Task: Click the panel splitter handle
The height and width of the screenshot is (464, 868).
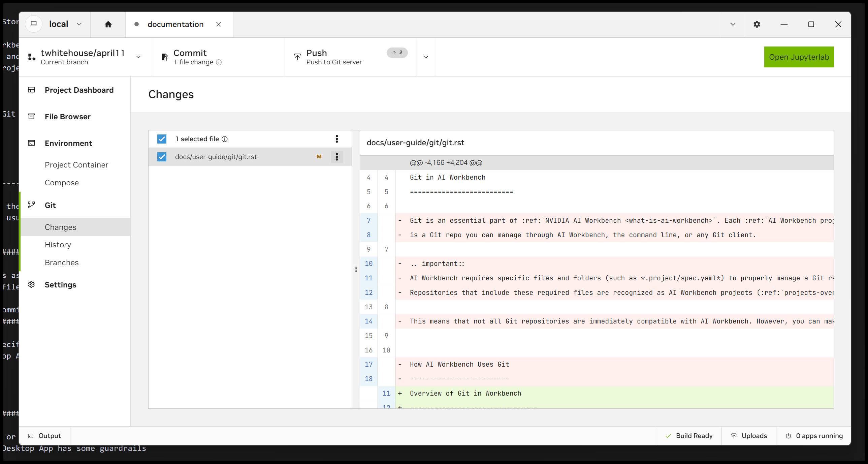Action: point(356,270)
